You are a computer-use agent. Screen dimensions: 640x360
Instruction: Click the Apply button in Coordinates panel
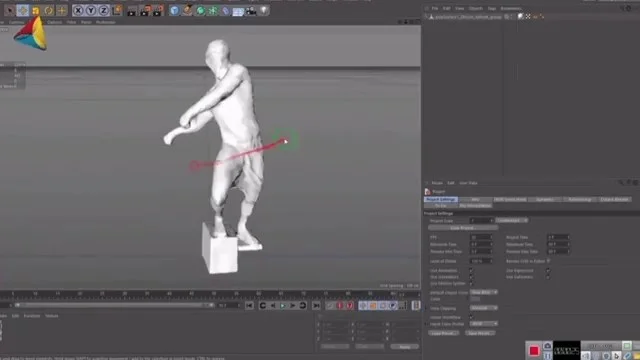(404, 347)
